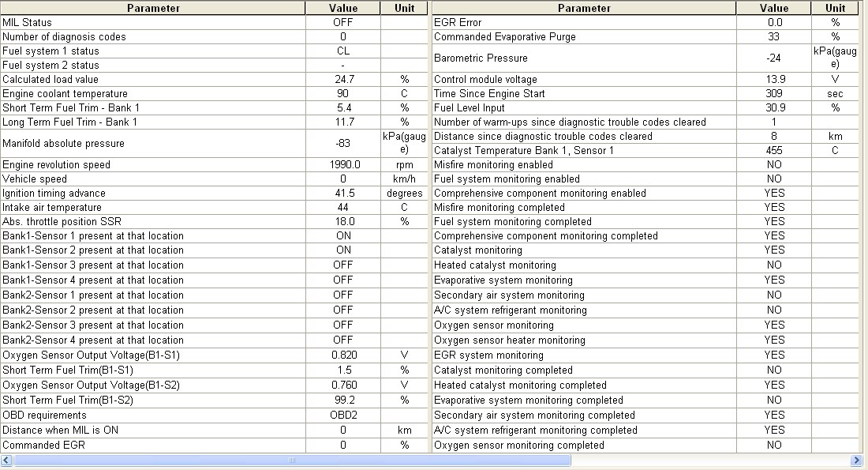Image resolution: width=868 pixels, height=470 pixels.
Task: Click the horizontal scrollbar thumb
Action: click(x=292, y=460)
